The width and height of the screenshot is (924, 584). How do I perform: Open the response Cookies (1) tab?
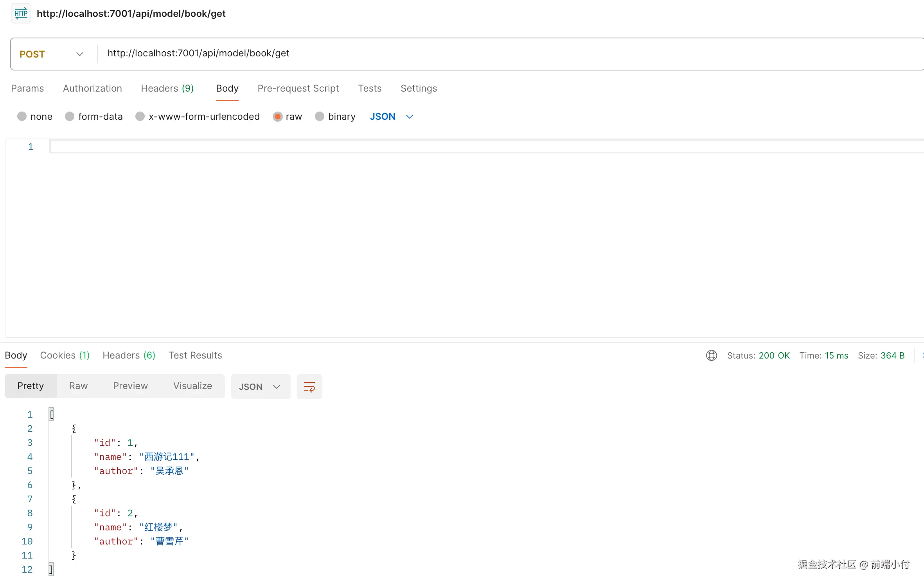pyautogui.click(x=65, y=355)
